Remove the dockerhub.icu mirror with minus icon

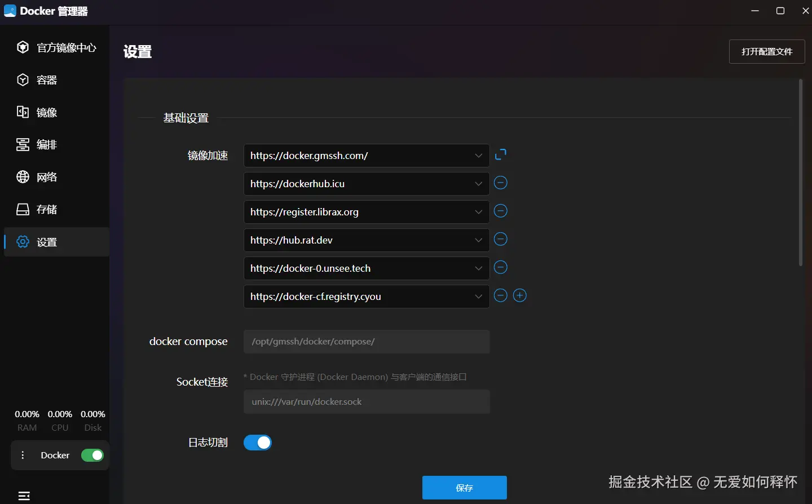click(x=501, y=183)
